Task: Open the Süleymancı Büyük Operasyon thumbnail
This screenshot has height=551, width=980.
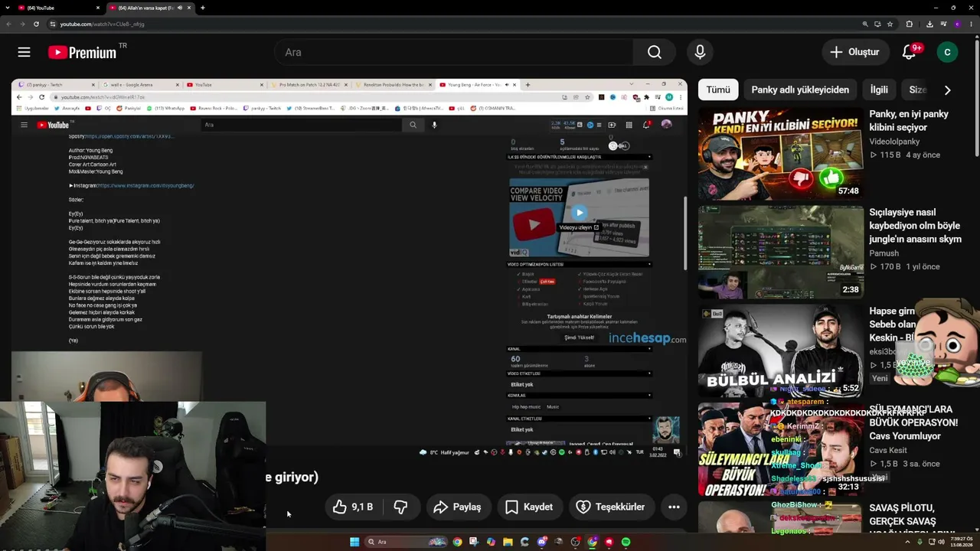Action: click(781, 449)
